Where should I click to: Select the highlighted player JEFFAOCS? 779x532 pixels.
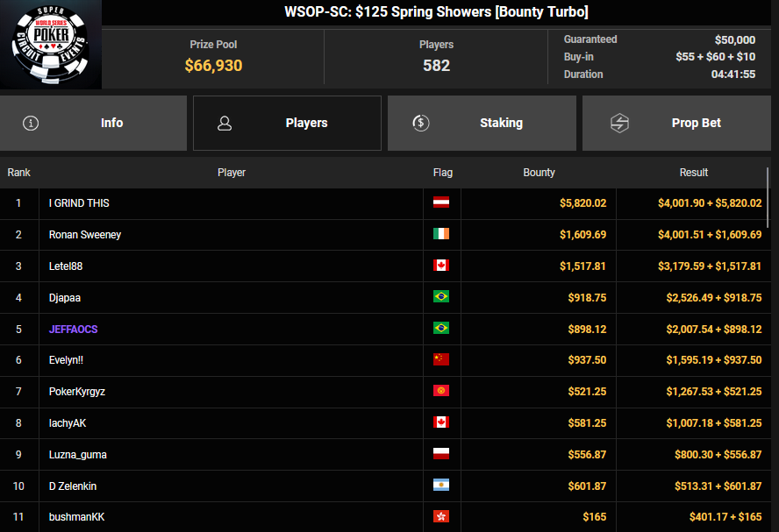point(75,329)
